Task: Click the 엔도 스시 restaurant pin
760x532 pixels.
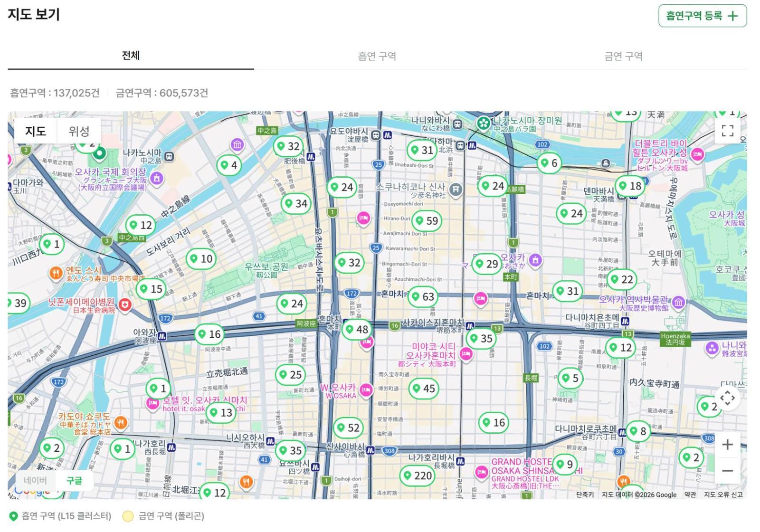Action: click(56, 273)
